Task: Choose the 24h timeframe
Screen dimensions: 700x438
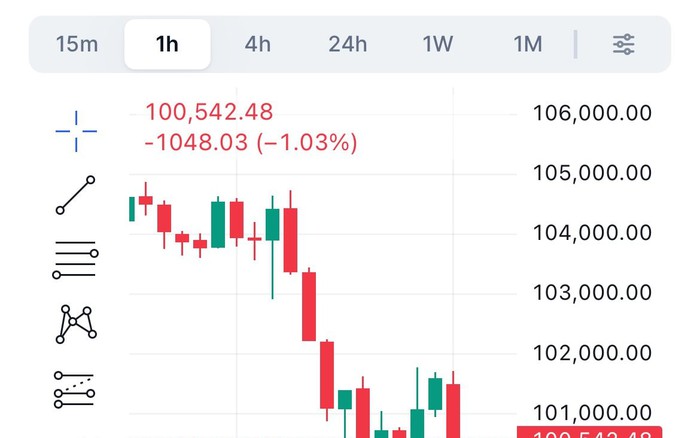Action: coord(348,44)
